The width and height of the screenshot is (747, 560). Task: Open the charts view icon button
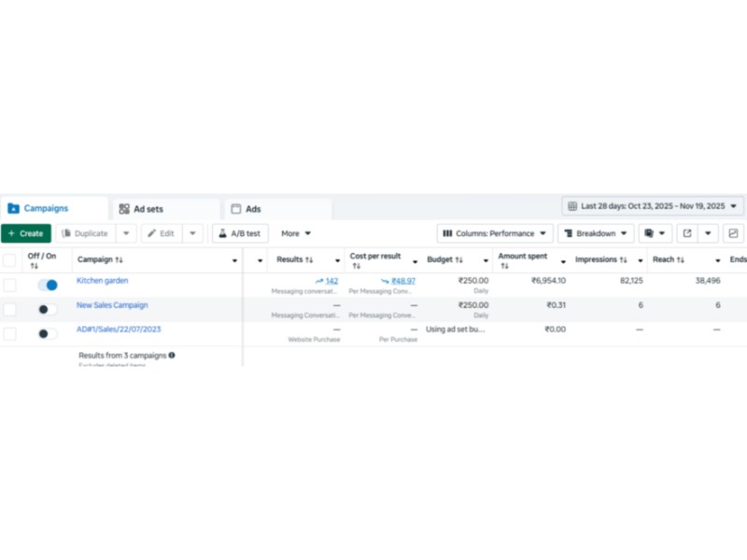(x=733, y=233)
